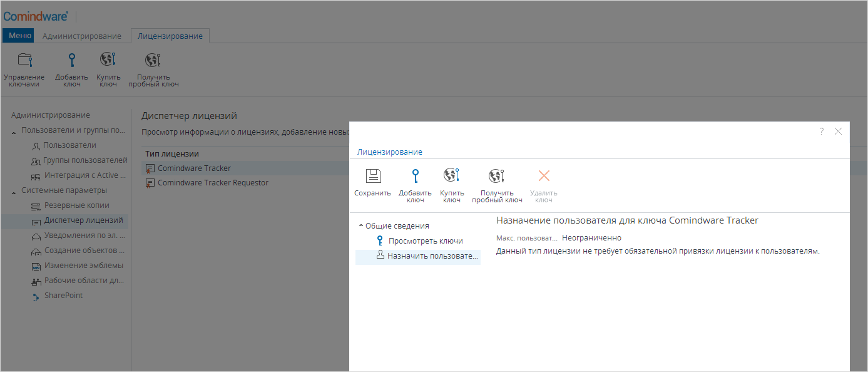This screenshot has height=372, width=868.
Task: Select Диспетчер лицензий in sidebar
Action: (x=83, y=220)
